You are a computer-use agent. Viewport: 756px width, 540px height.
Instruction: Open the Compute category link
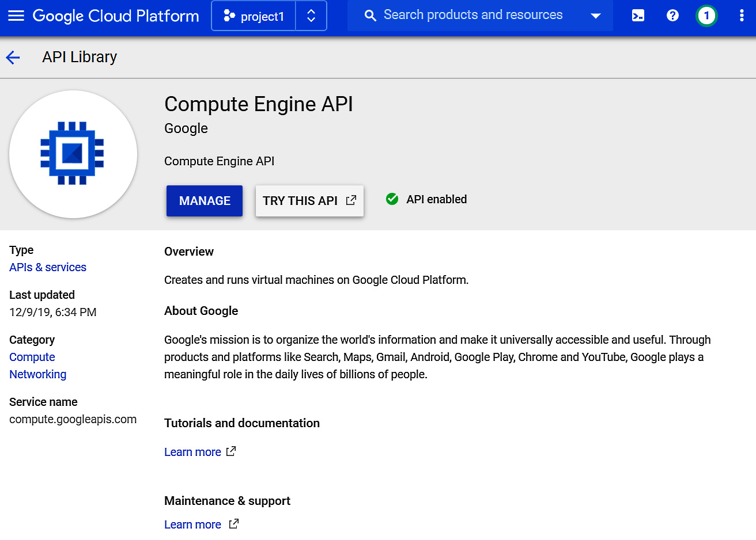coord(32,357)
